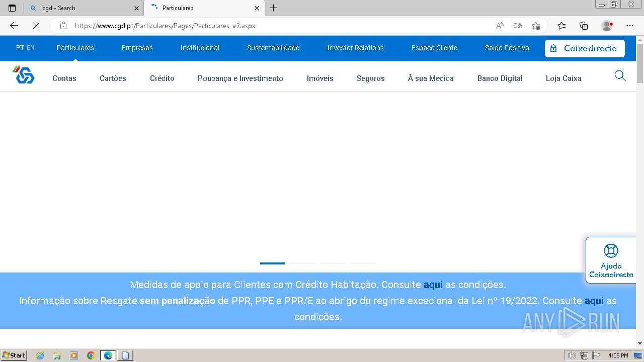Click the CGD logo icon
Image resolution: width=644 pixels, height=362 pixels.
(24, 75)
